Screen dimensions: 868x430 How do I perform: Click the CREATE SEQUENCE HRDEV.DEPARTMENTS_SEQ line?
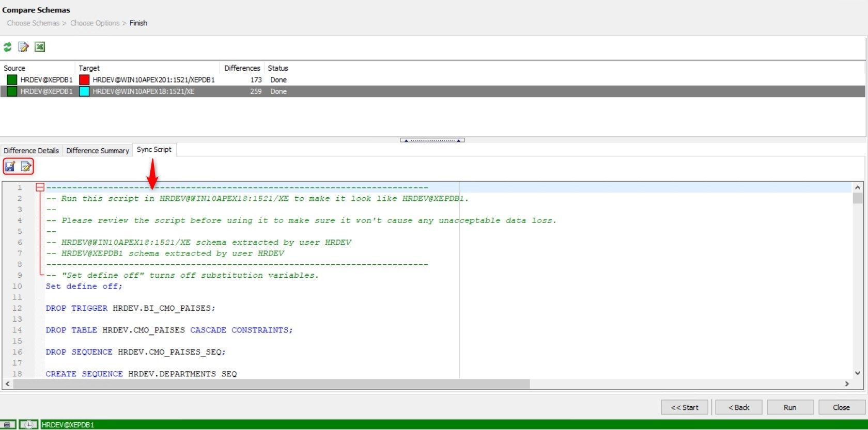pos(141,374)
